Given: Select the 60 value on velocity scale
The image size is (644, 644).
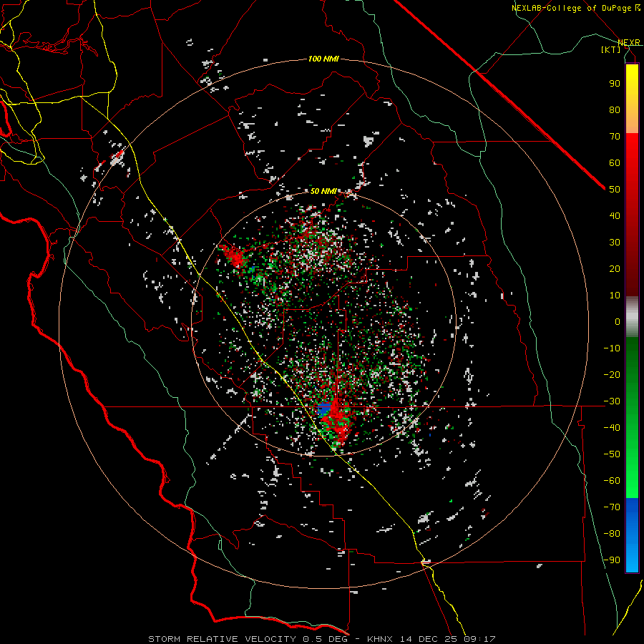Looking at the screenshot, I should tap(615, 163).
